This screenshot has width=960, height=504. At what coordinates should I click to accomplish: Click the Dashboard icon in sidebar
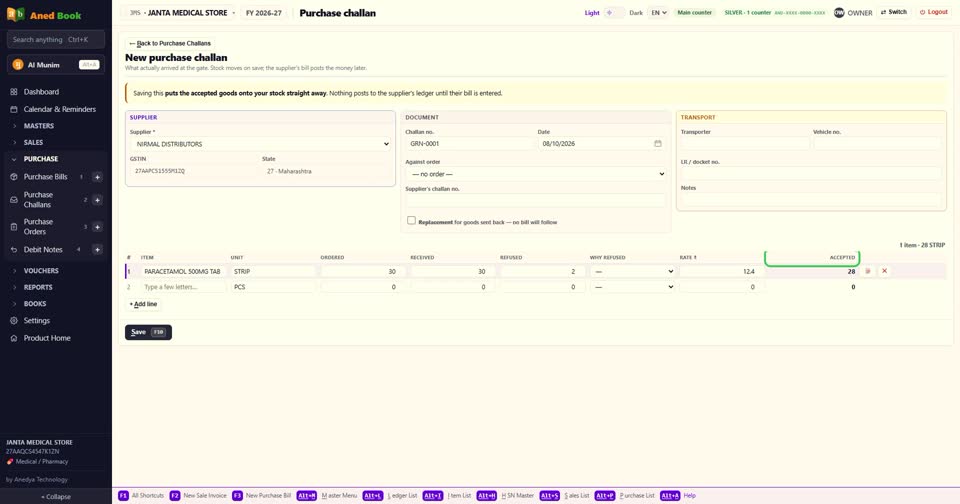pyautogui.click(x=13, y=92)
